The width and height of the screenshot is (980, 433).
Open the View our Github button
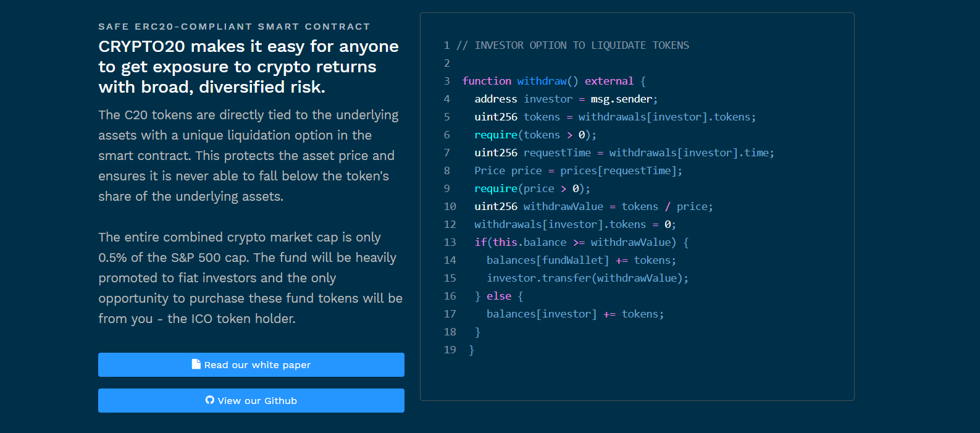251,400
